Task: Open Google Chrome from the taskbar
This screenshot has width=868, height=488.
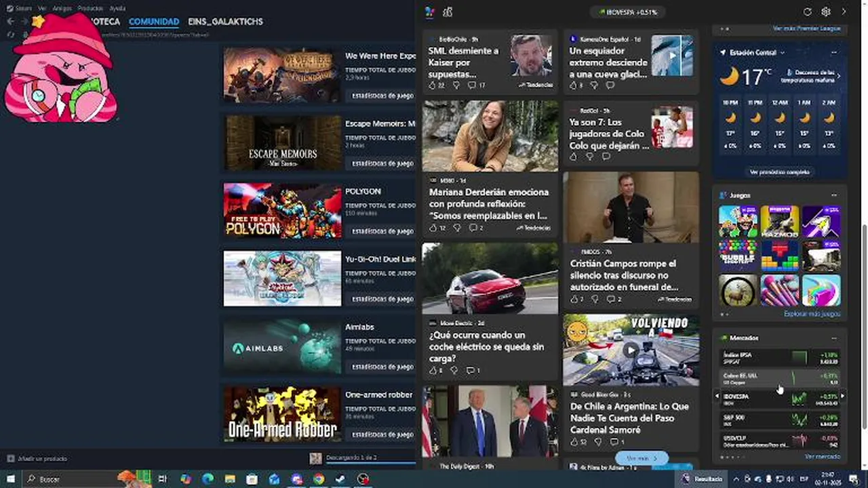Action: [319, 479]
